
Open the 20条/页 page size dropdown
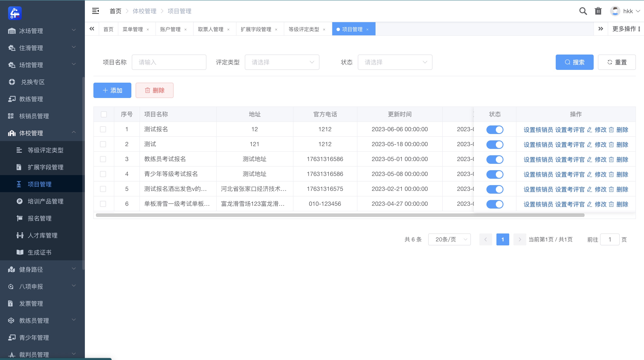tap(449, 239)
